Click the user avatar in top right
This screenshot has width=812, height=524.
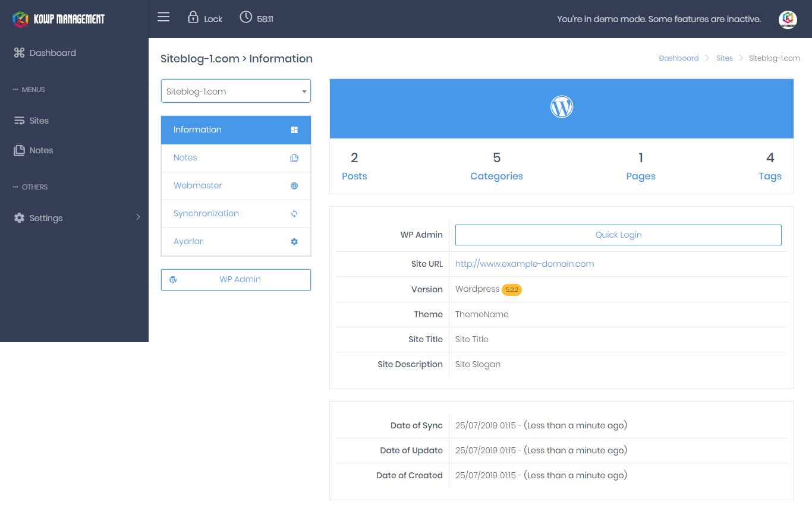787,19
